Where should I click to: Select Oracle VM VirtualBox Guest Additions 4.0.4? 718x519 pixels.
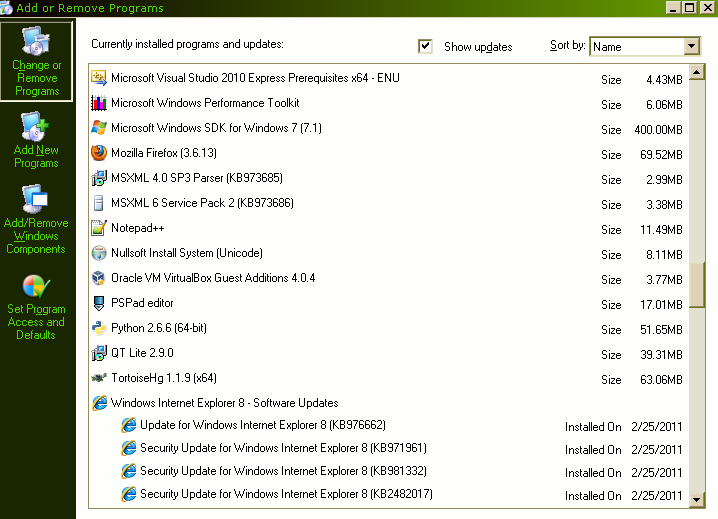click(x=388, y=278)
